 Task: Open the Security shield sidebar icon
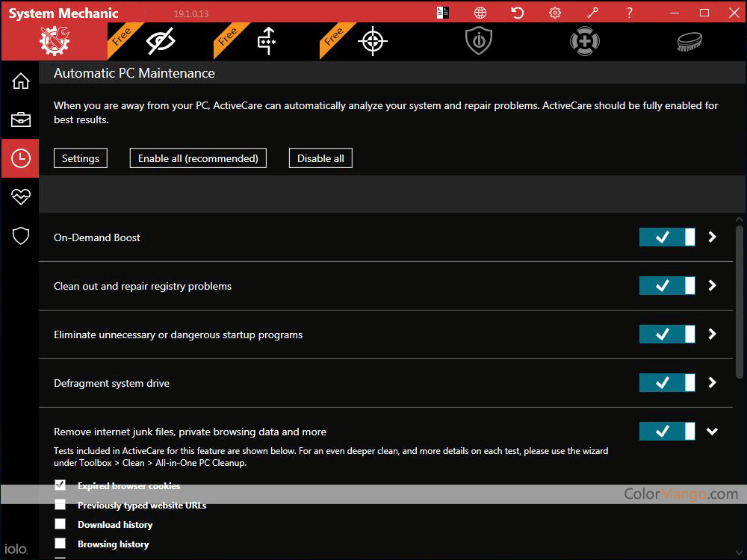click(20, 236)
